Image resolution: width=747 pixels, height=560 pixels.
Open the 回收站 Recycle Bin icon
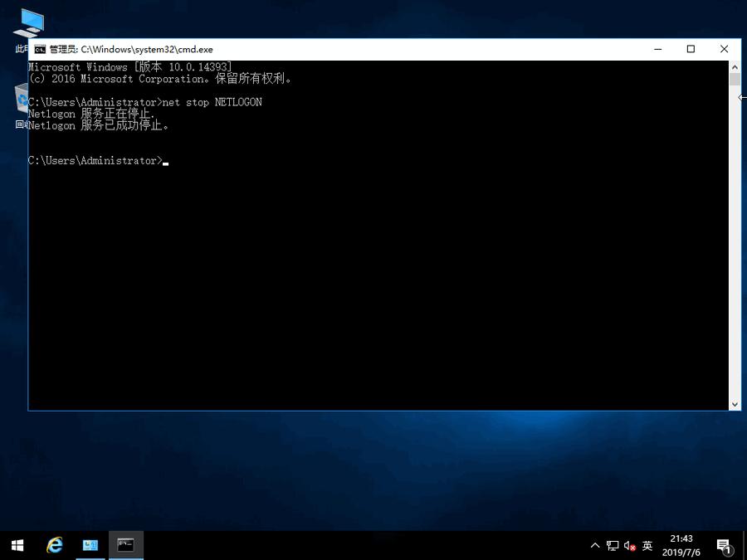21,98
